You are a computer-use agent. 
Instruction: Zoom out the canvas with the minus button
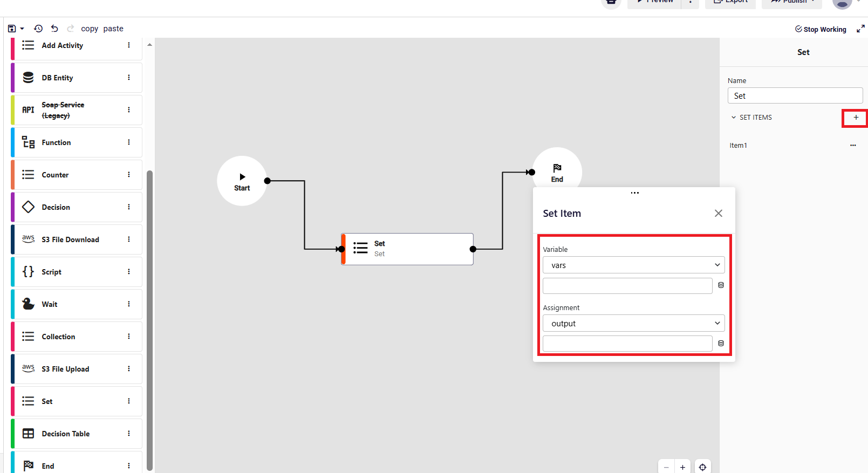click(666, 467)
